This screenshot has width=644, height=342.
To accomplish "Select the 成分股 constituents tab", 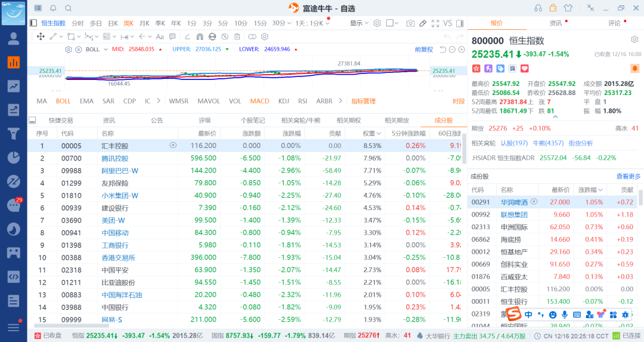I will click(x=444, y=121).
